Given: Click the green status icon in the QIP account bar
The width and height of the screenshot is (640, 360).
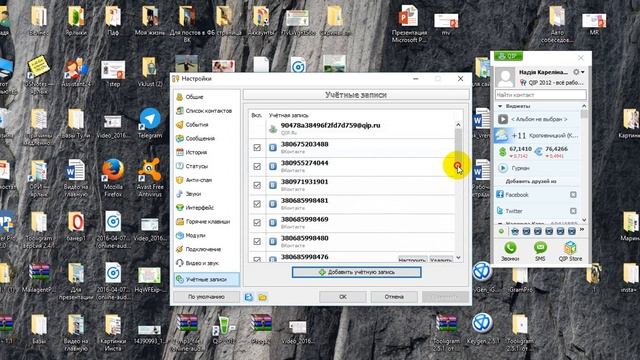Looking at the screenshot, I should tap(501, 231).
